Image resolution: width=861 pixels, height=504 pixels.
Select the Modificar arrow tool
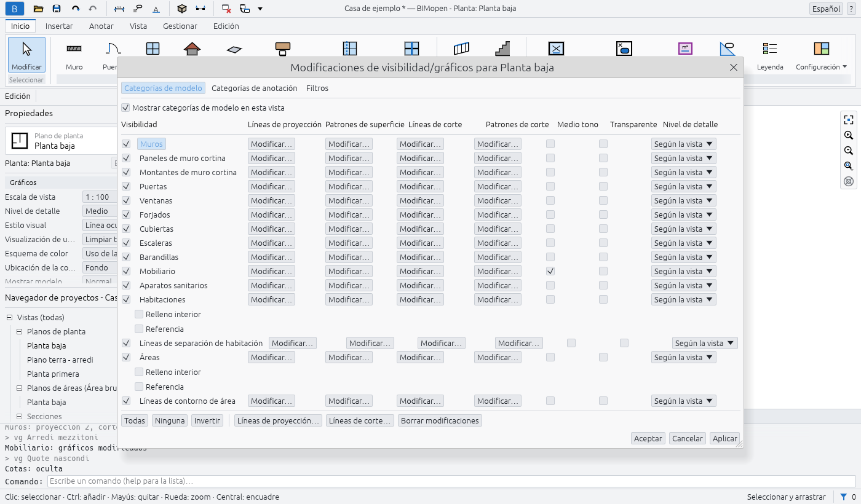[26, 55]
